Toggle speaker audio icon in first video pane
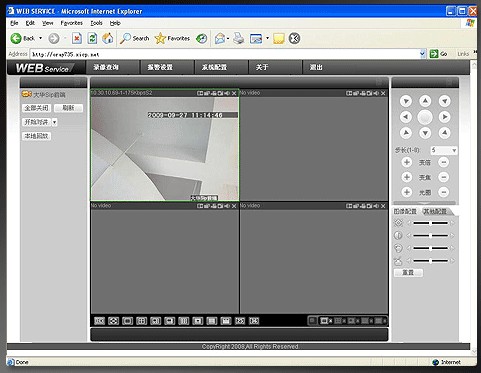The image size is (481, 373). click(227, 93)
